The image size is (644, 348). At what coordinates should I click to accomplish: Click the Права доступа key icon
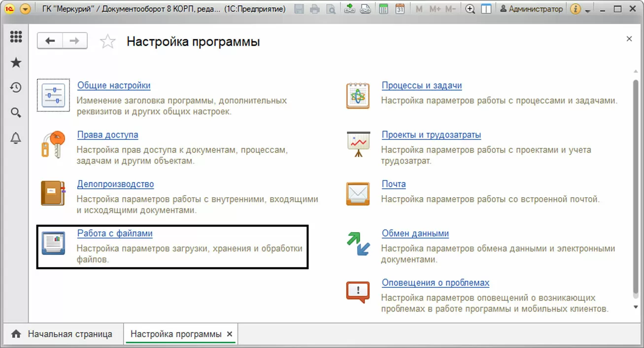(x=53, y=144)
